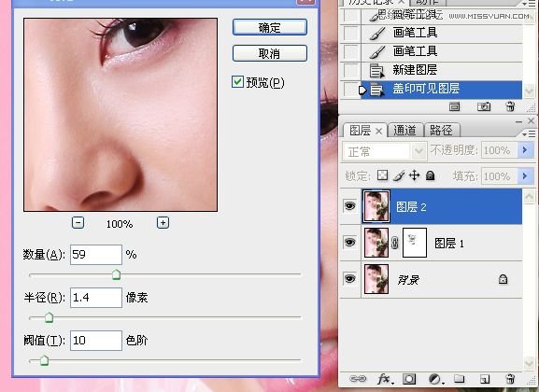Switch to the 通道 channels tab
The height and width of the screenshot is (392, 539).
click(x=404, y=131)
